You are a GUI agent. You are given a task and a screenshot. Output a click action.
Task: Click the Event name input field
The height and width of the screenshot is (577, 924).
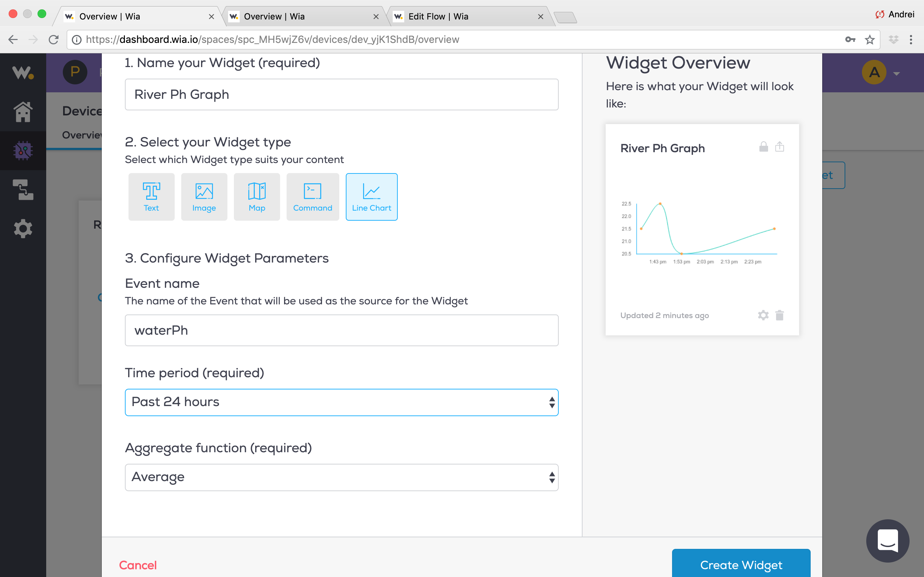tap(341, 330)
